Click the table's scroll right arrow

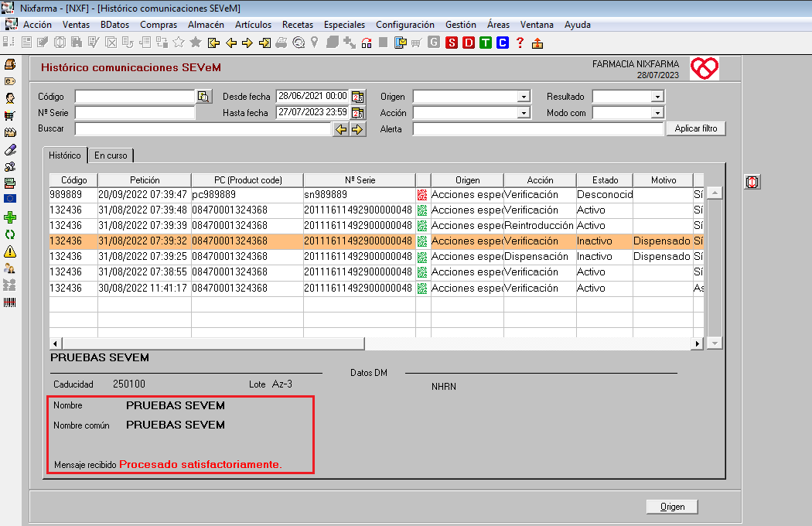(x=697, y=343)
